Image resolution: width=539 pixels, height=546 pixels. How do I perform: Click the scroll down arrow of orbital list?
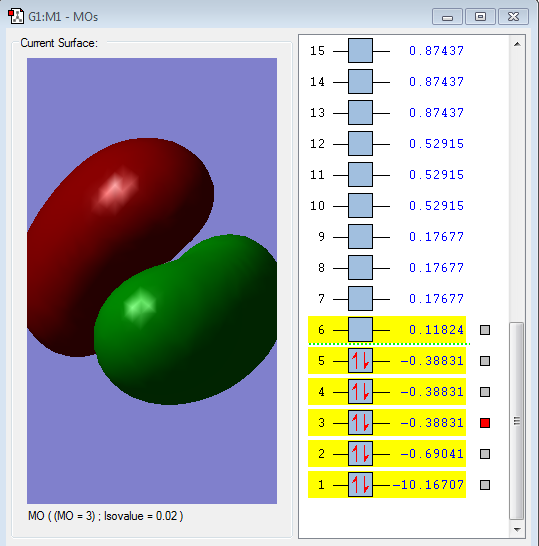(x=517, y=530)
